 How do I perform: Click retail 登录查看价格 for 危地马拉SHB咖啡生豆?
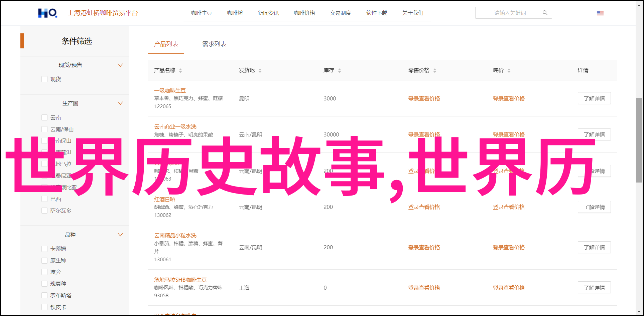(x=424, y=288)
